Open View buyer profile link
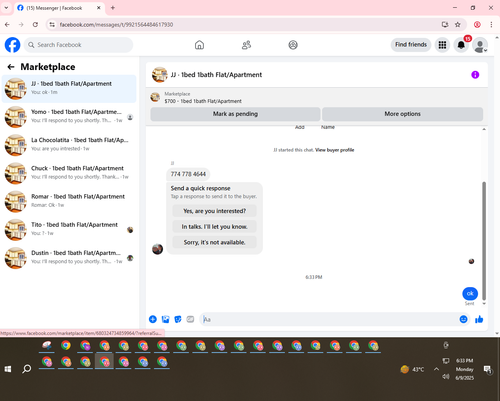This screenshot has height=401, width=500. pos(335,150)
